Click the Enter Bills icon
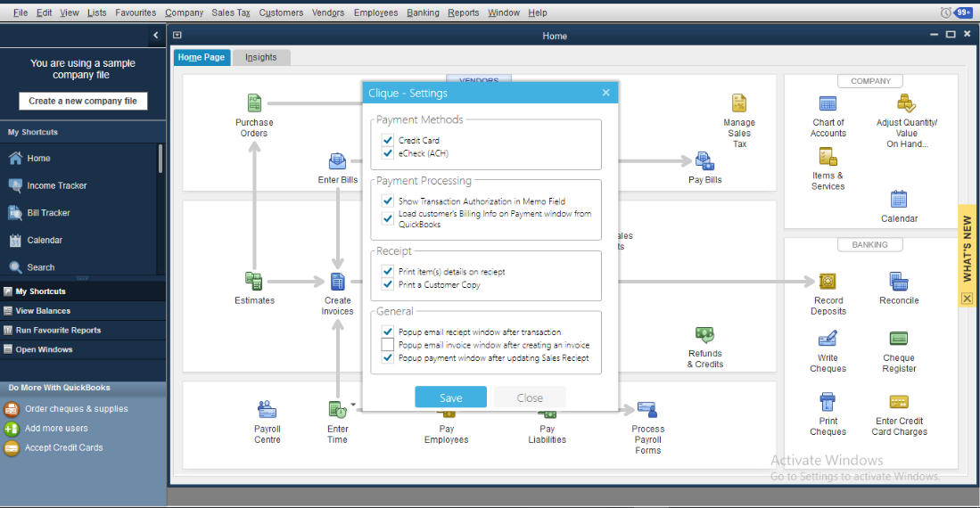 [x=337, y=161]
